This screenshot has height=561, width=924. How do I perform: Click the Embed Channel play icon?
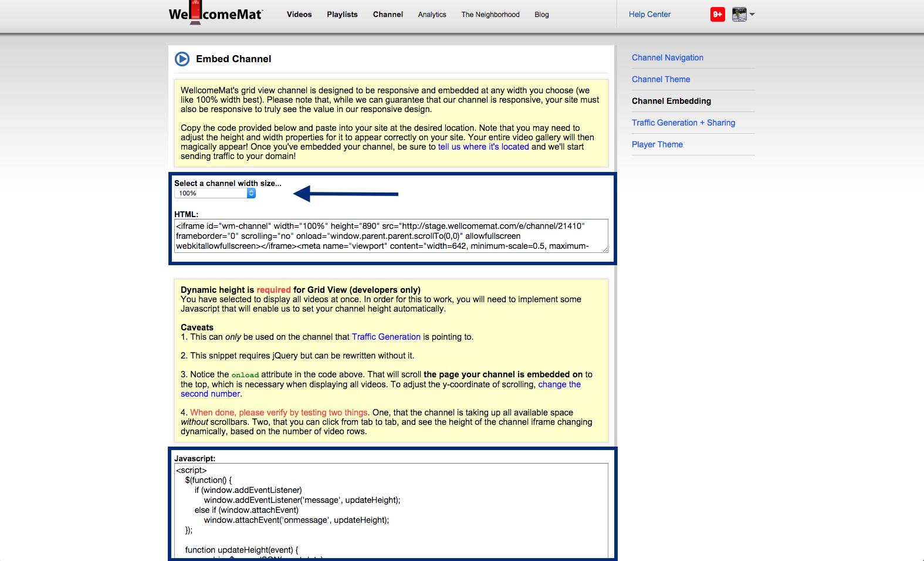tap(182, 59)
